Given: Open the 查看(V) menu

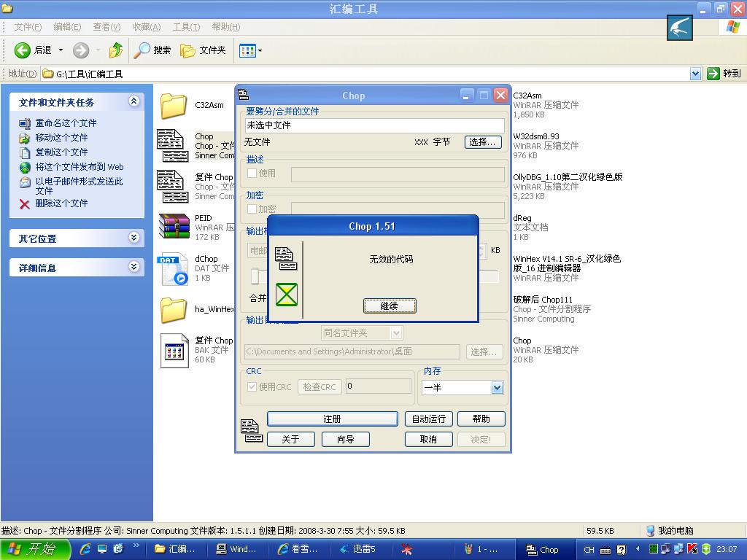Looking at the screenshot, I should (107, 27).
